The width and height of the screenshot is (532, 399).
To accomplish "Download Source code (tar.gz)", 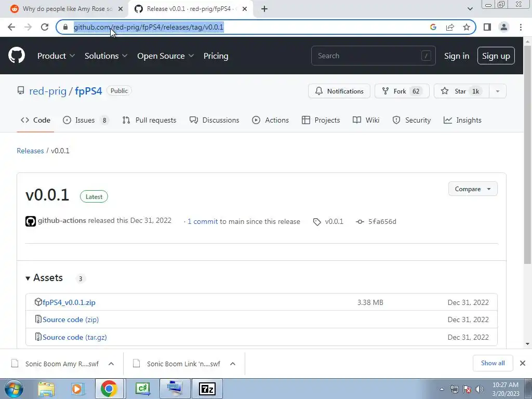I will [x=75, y=337].
